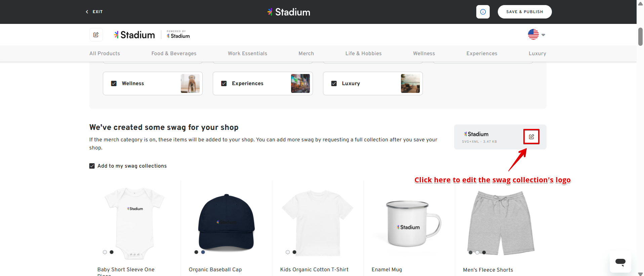The width and height of the screenshot is (644, 276).
Task: Edit the swag collection logo file
Action: [531, 137]
